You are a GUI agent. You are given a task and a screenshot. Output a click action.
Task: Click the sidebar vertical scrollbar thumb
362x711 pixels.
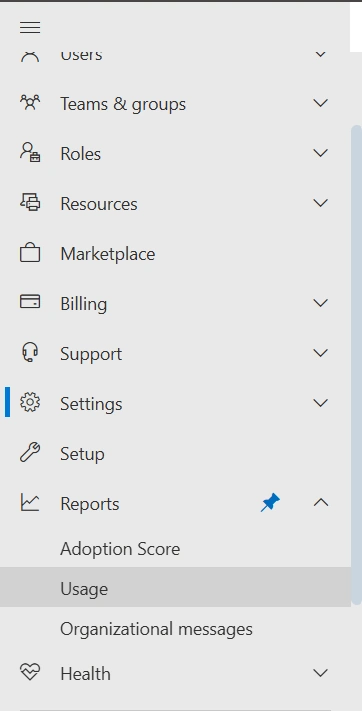coord(357,365)
